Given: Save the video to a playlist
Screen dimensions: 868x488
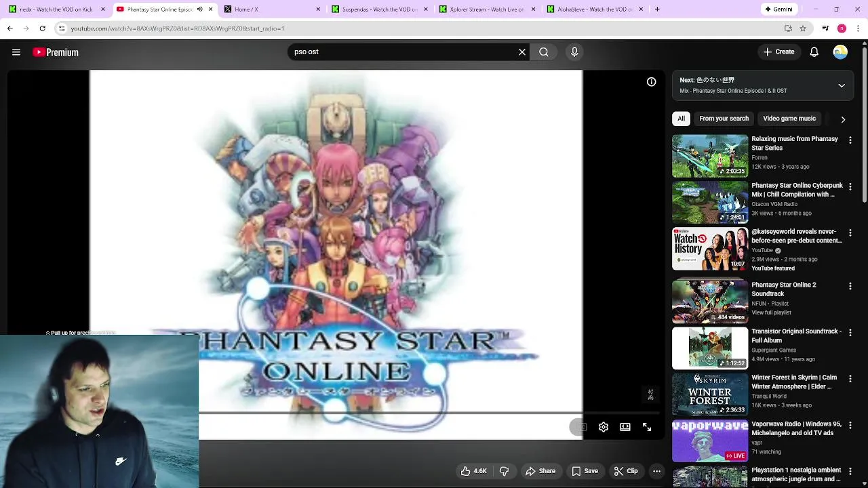Looking at the screenshot, I should click(585, 471).
